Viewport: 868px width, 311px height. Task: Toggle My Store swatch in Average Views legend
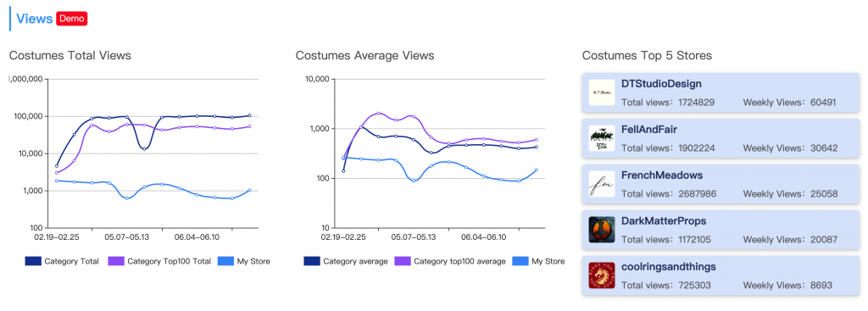pos(520,261)
